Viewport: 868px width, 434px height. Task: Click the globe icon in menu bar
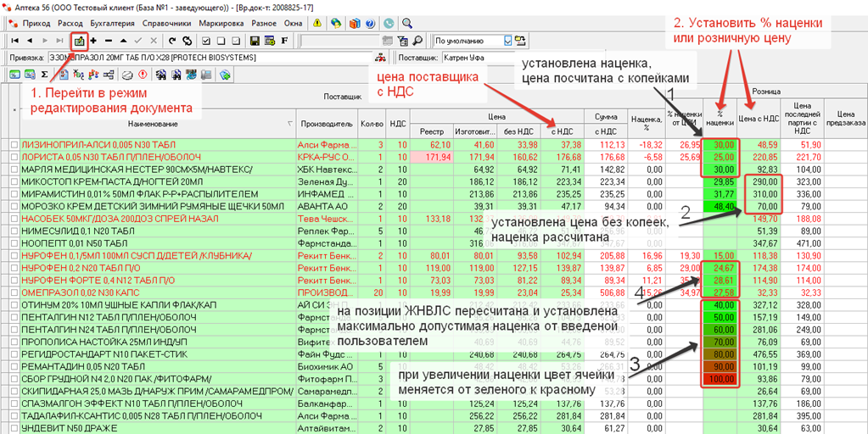335,23
